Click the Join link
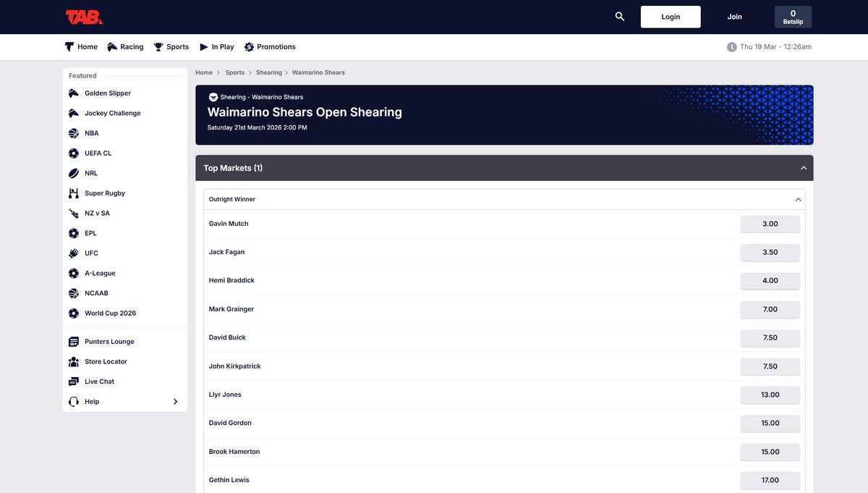868x493 pixels. [x=734, y=17]
